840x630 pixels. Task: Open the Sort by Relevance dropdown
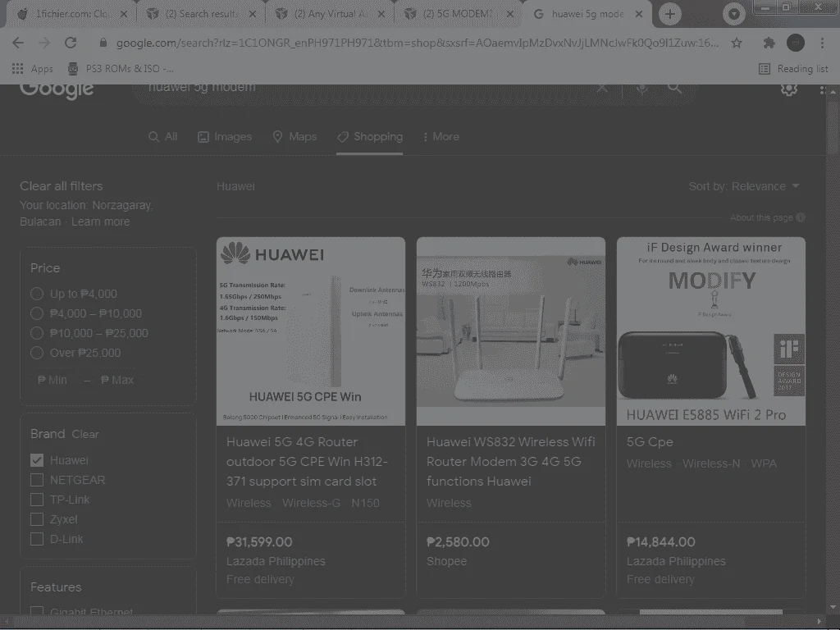pyautogui.click(x=744, y=186)
